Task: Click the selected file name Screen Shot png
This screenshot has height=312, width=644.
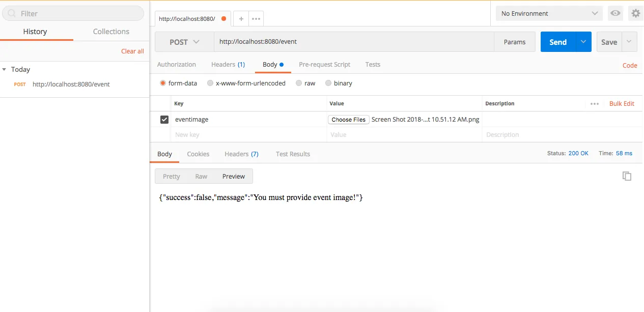Action: [x=426, y=120]
